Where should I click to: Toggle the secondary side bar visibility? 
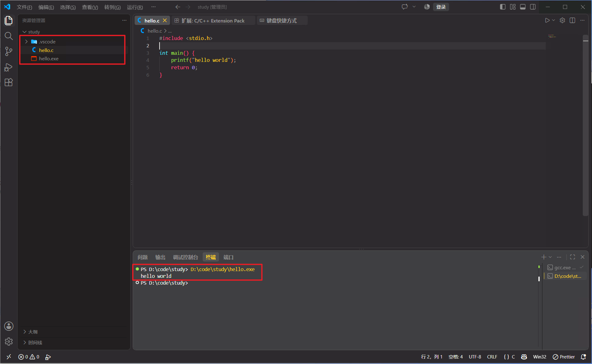[x=533, y=7]
